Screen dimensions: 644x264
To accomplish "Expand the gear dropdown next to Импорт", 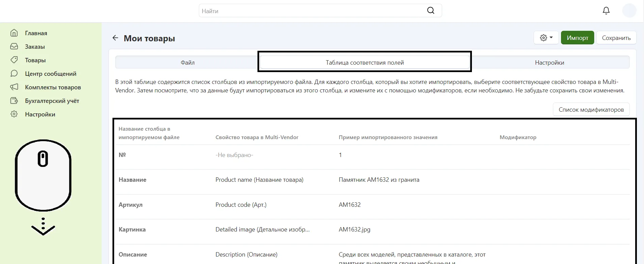I will pyautogui.click(x=546, y=38).
